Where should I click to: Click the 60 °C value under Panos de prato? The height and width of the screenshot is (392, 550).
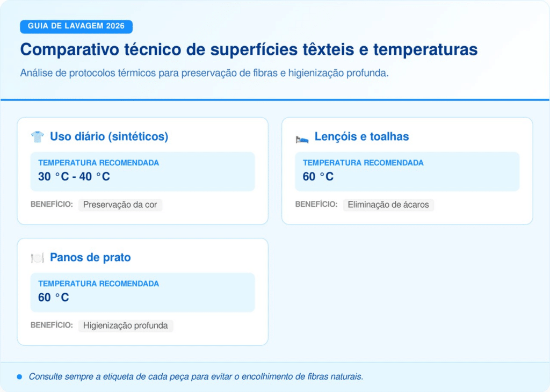pos(54,297)
